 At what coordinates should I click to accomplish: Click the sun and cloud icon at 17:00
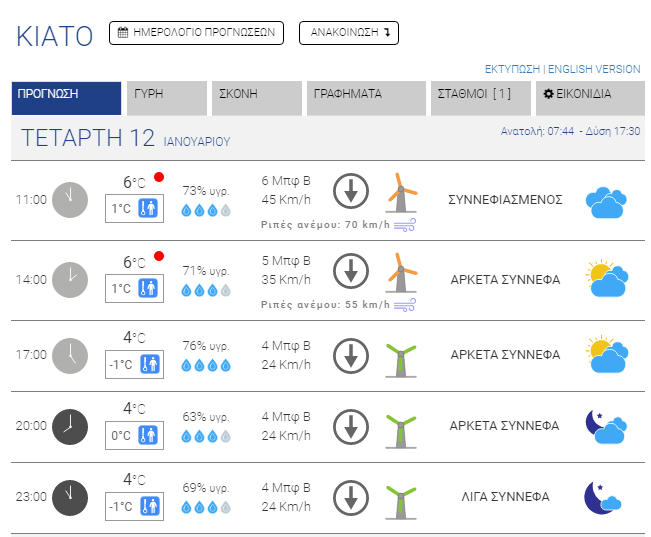pos(608,355)
